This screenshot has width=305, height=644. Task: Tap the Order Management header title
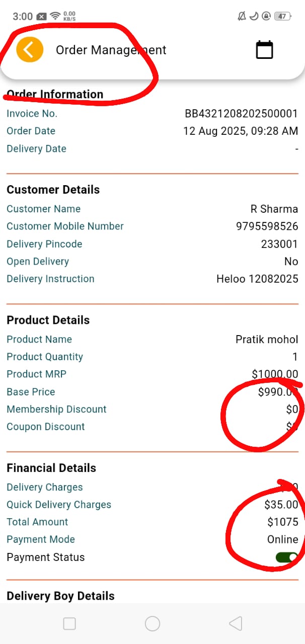pyautogui.click(x=111, y=50)
